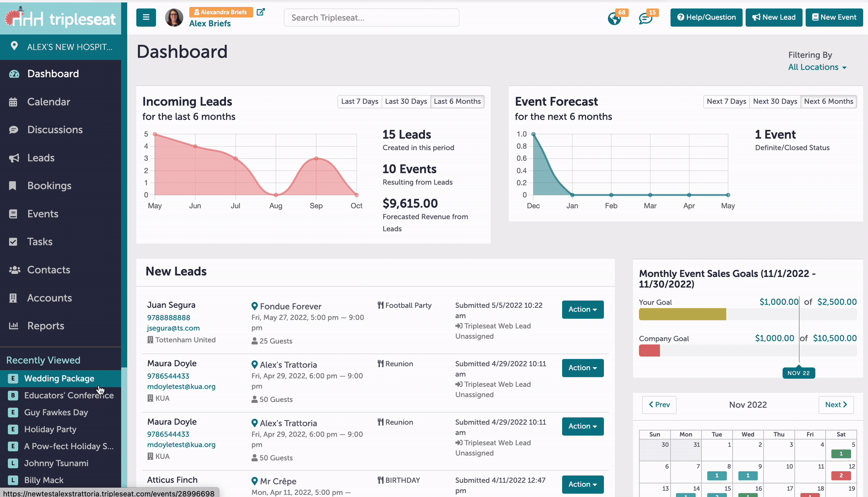
Task: Open Tasks from the sidebar
Action: 60,242
